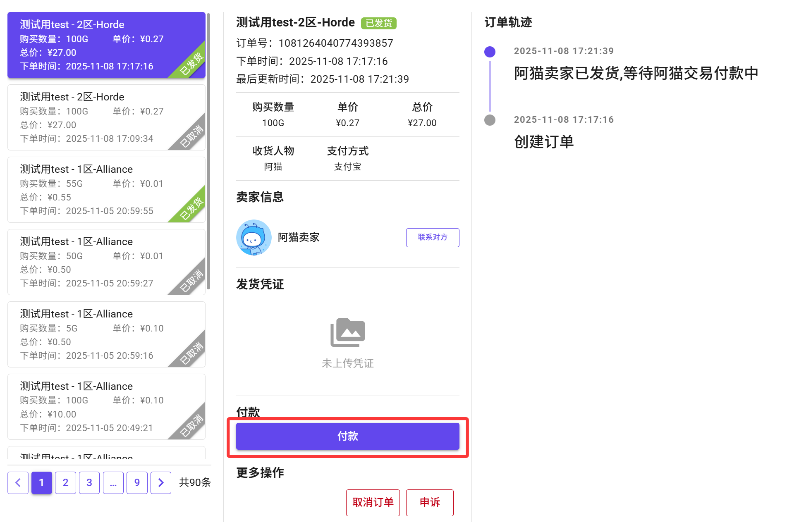The width and height of the screenshot is (799, 532).
Task: Expand the pagination ellipsis button
Action: pos(113,482)
